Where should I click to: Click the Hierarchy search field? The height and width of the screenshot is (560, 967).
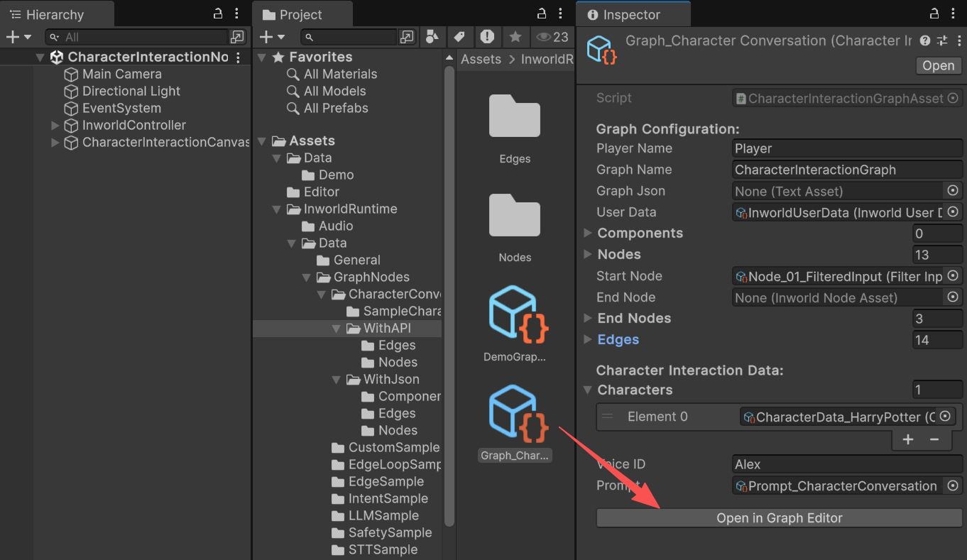[136, 37]
